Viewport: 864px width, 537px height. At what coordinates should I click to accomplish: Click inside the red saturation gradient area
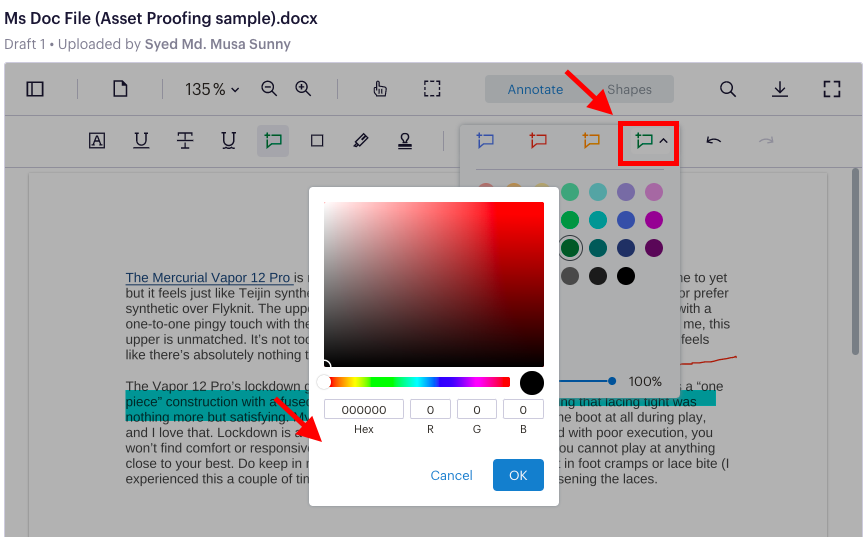434,284
